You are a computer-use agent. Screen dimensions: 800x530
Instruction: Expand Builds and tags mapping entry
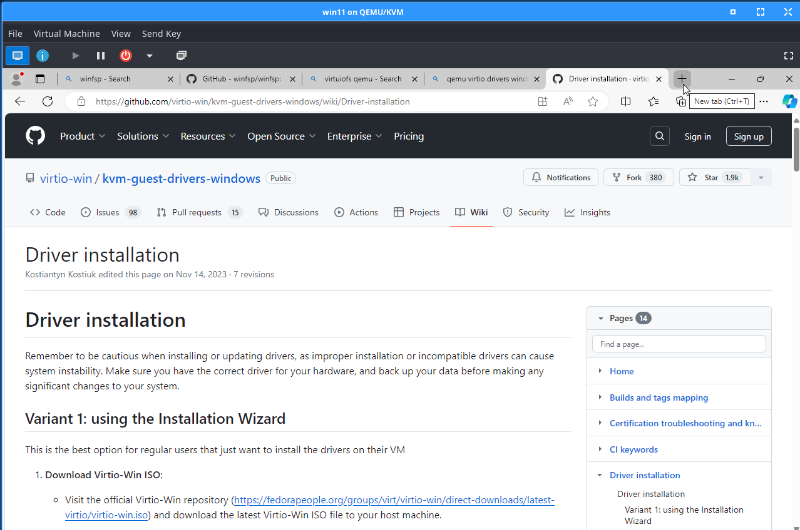600,397
